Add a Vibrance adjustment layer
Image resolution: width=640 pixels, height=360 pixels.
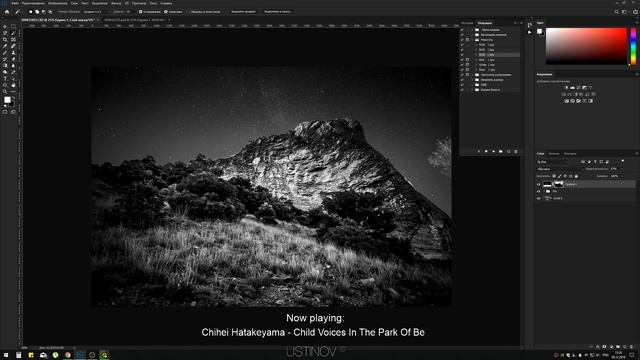pyautogui.click(x=591, y=87)
